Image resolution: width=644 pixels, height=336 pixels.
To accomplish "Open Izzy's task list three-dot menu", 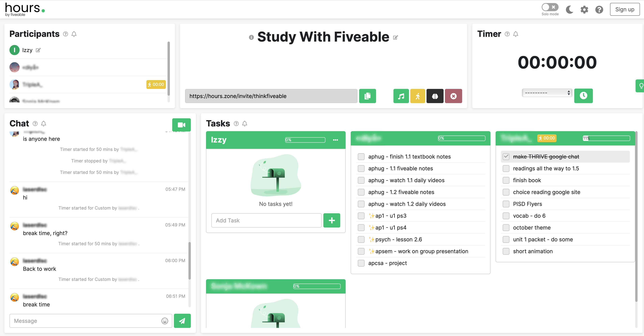I will tap(335, 140).
